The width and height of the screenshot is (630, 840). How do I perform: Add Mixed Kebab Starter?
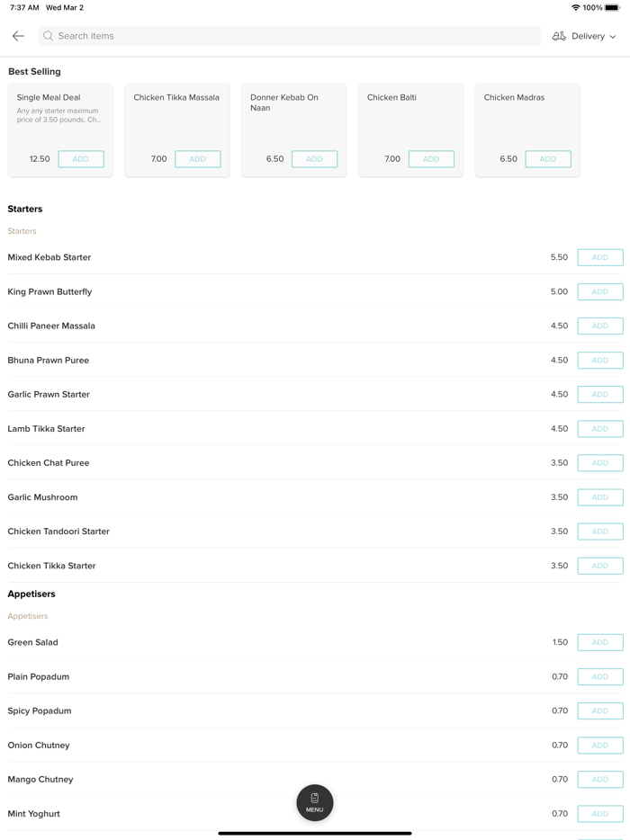600,257
